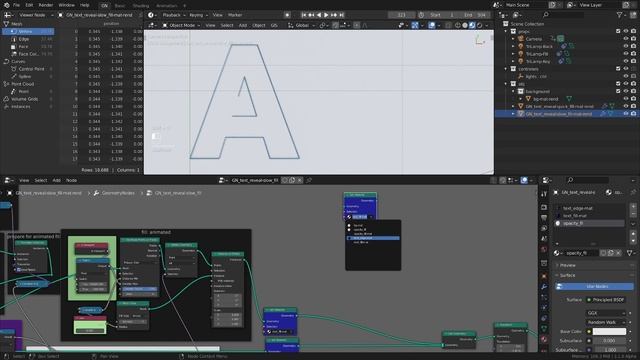Switch to the Animation workspace tab

(x=167, y=6)
